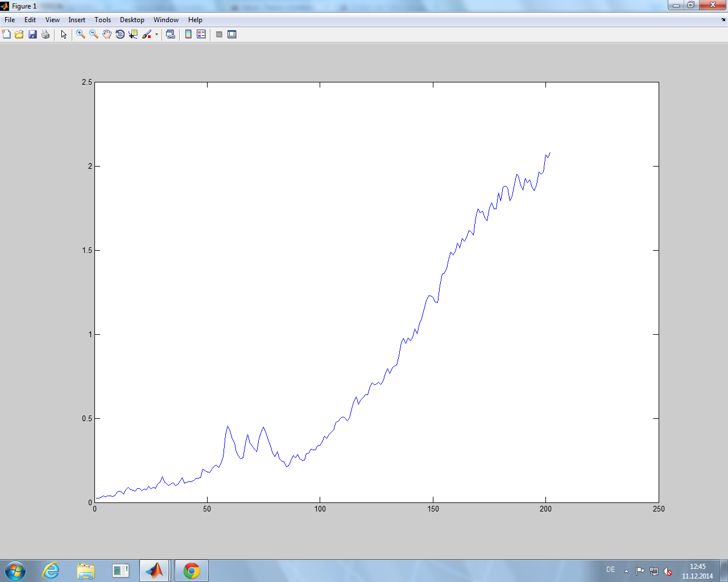728x582 pixels.
Task: Open Google Chrome from the taskbar
Action: coord(192,571)
